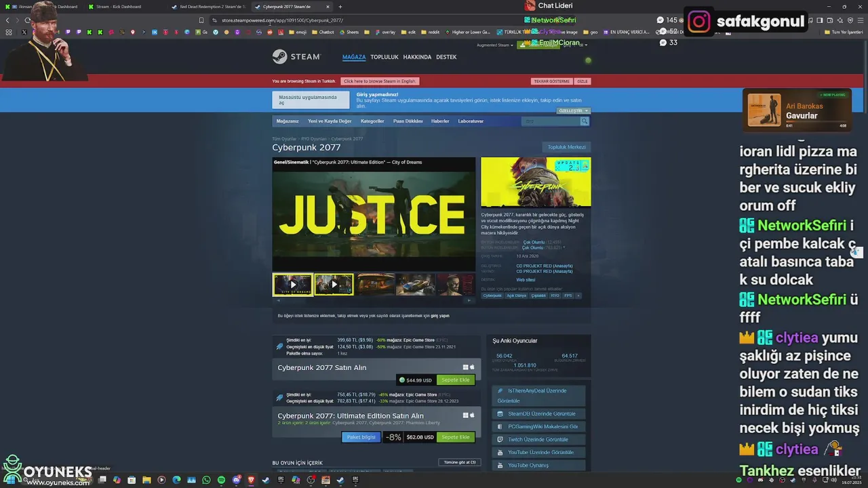Open the game's 'Web sitesi' link
The height and width of the screenshot is (488, 868).
point(526,280)
